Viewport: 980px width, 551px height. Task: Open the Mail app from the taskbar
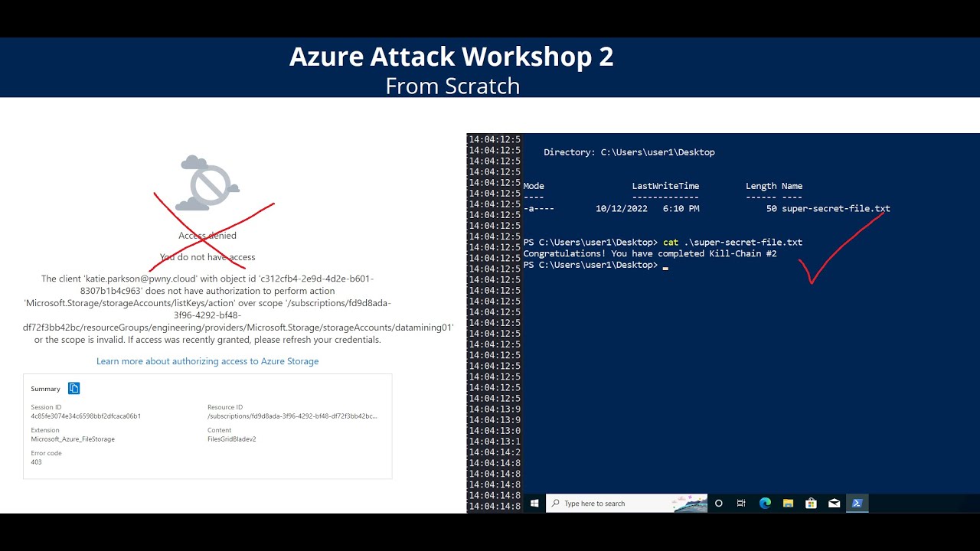[834, 504]
